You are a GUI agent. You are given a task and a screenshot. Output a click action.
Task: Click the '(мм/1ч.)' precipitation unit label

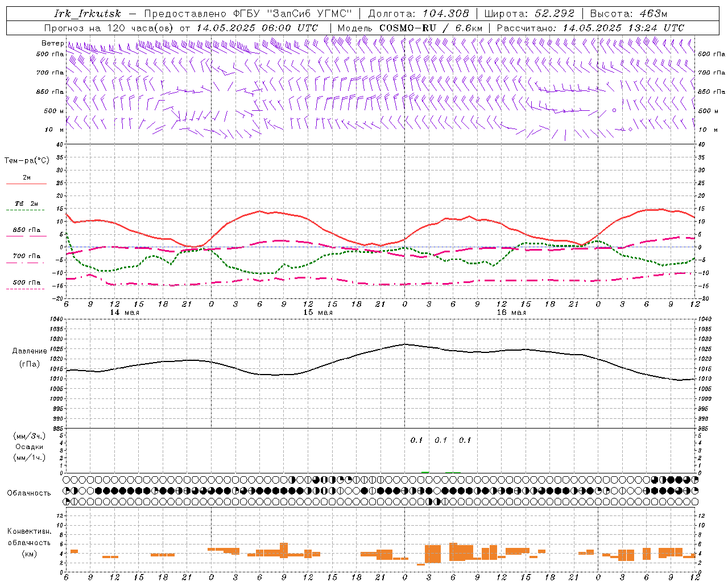(x=30, y=458)
